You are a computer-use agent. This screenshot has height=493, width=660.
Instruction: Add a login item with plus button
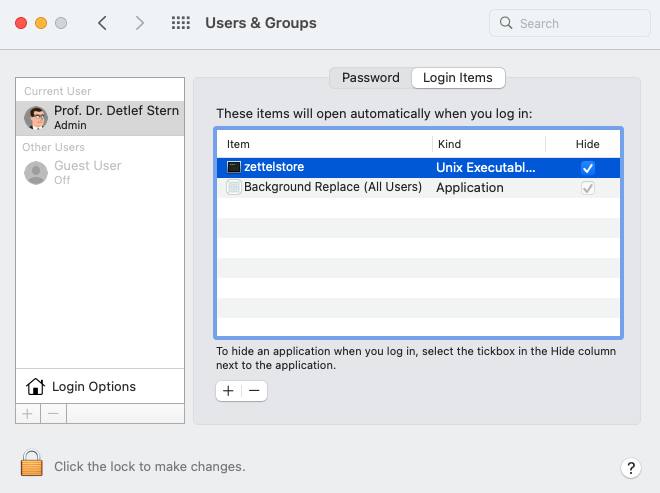(x=229, y=391)
